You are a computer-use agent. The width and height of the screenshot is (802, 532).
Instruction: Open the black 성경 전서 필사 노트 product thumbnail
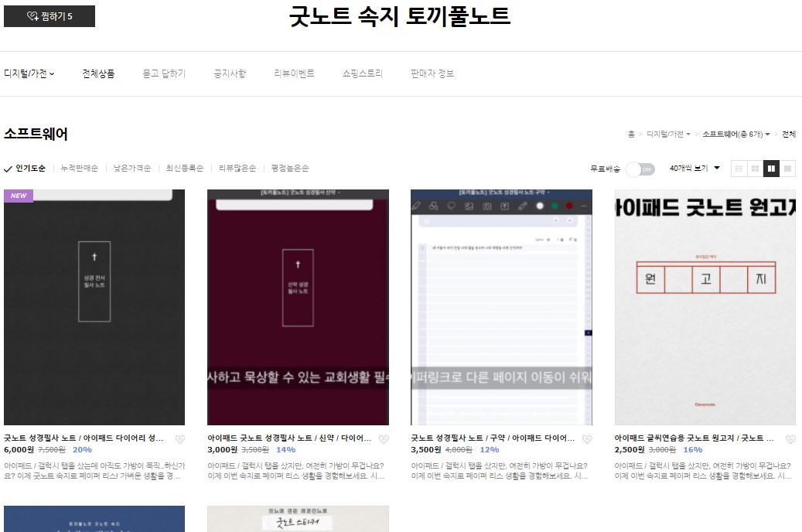point(94,308)
